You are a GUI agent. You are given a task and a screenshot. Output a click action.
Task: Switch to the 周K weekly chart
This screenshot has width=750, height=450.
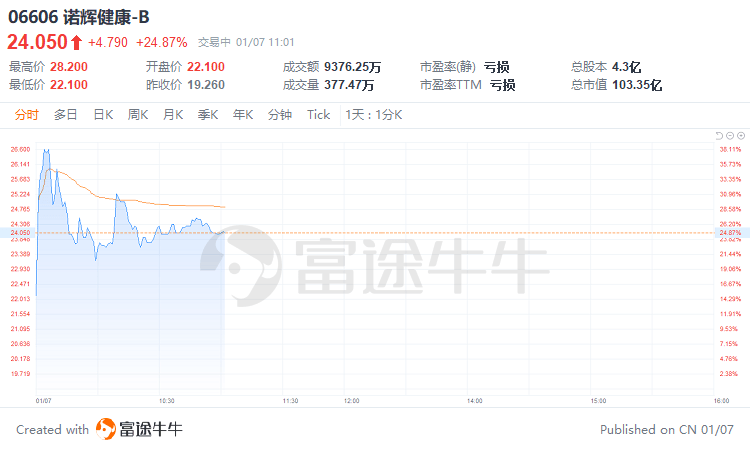click(138, 115)
